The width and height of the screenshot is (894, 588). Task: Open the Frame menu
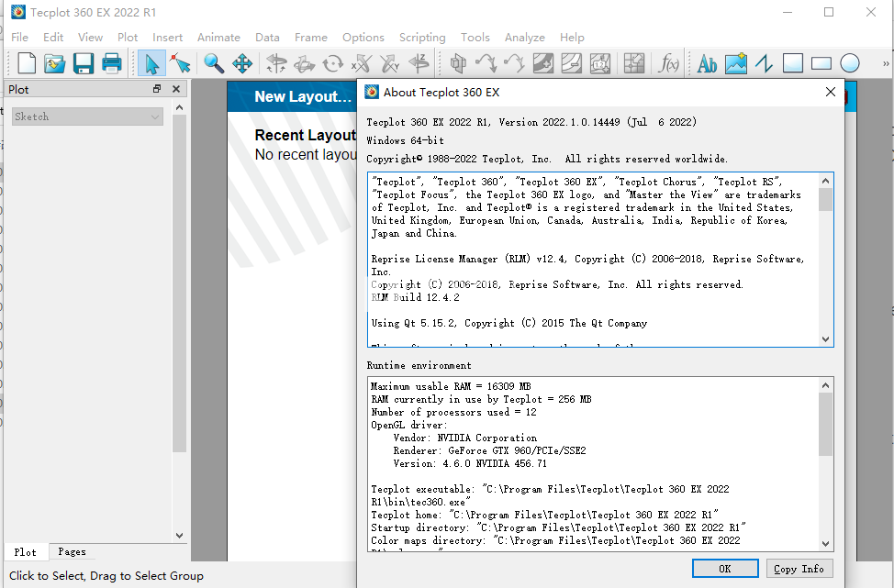click(311, 37)
